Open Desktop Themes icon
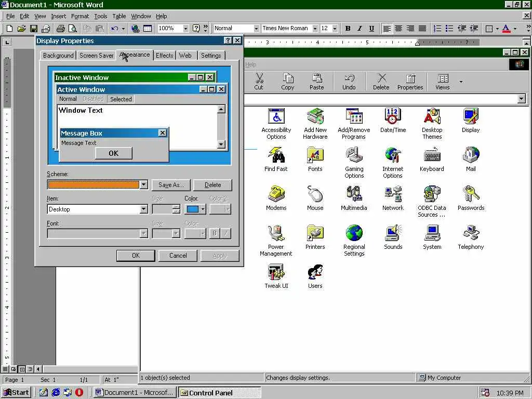 tap(432, 124)
